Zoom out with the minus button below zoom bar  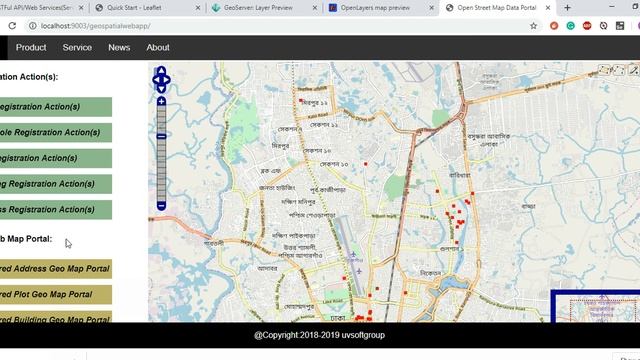point(161,206)
